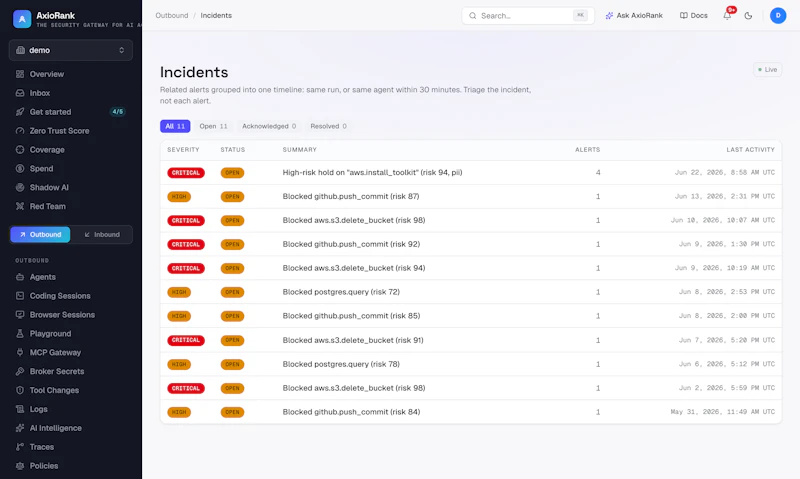Image resolution: width=800 pixels, height=479 pixels.
Task: Open the Shadow AI icon
Action: (x=20, y=187)
